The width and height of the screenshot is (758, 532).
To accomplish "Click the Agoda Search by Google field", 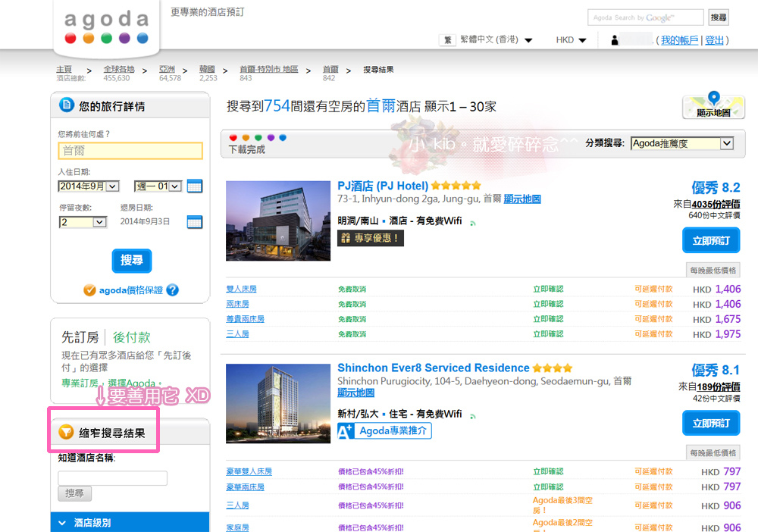I will click(x=645, y=17).
